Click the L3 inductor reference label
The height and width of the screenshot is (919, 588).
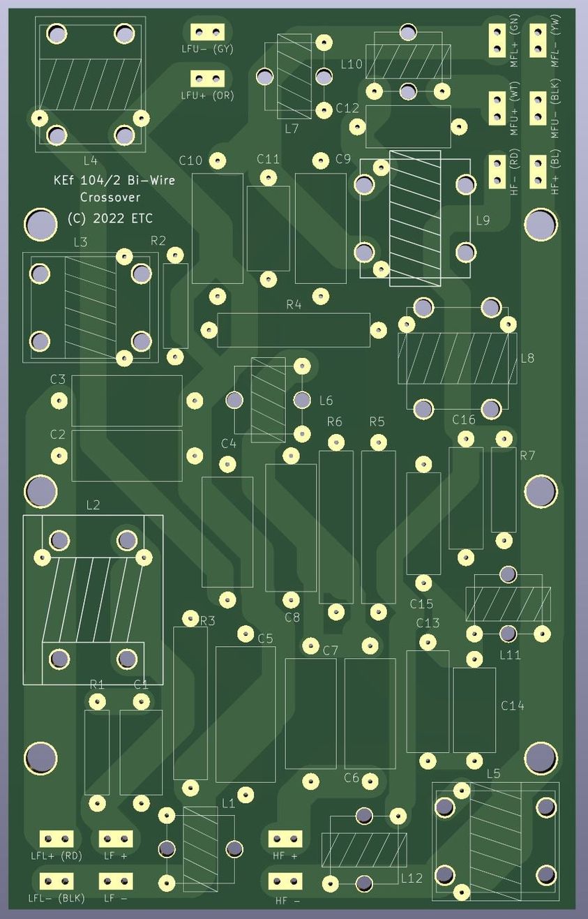[x=81, y=242]
